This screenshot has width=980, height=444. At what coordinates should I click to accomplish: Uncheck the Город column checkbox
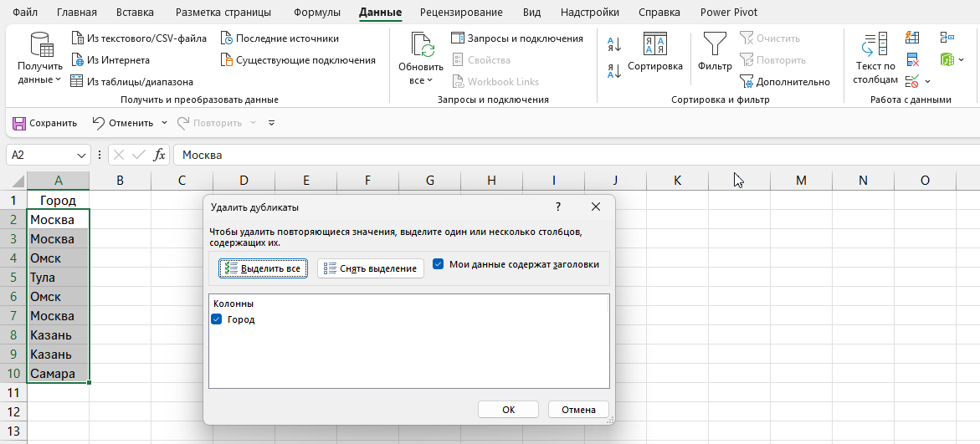coord(218,319)
